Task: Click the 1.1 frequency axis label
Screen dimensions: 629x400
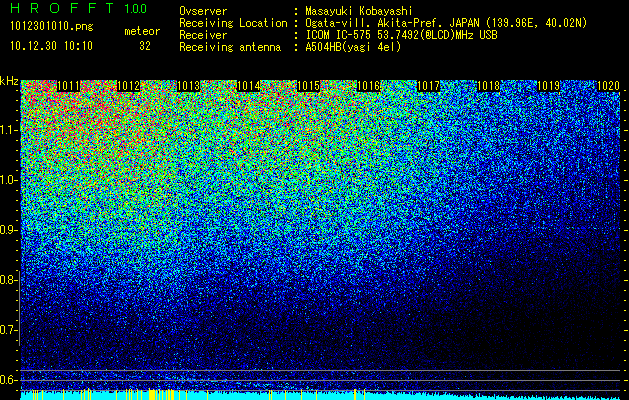Action: coord(9,130)
